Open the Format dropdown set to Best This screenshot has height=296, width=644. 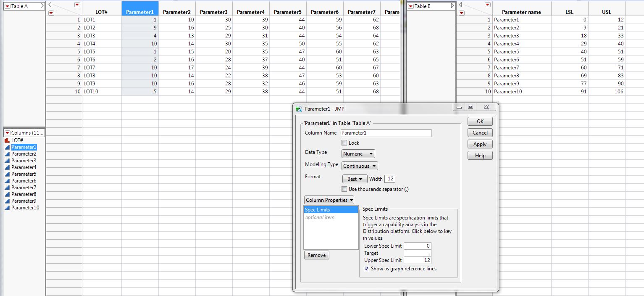(x=354, y=179)
